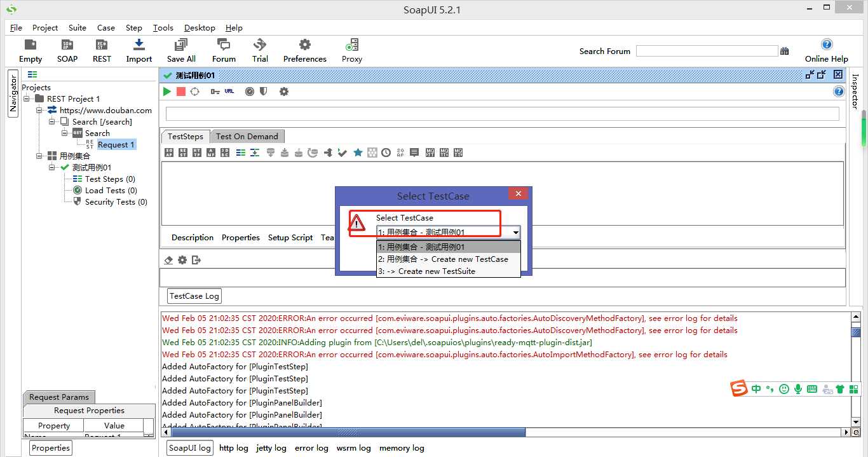
Task: Add a SOAP request test step
Action: 169,153
